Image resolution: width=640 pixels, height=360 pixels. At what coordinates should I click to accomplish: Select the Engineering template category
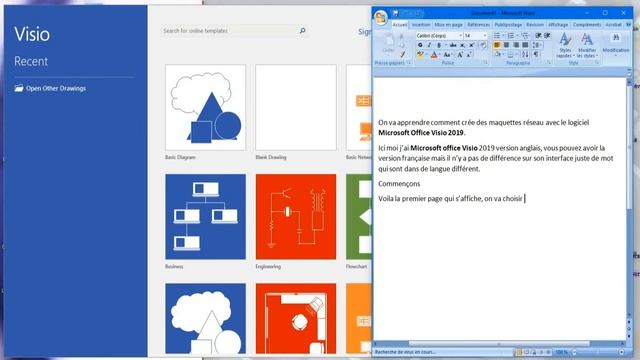click(x=296, y=217)
